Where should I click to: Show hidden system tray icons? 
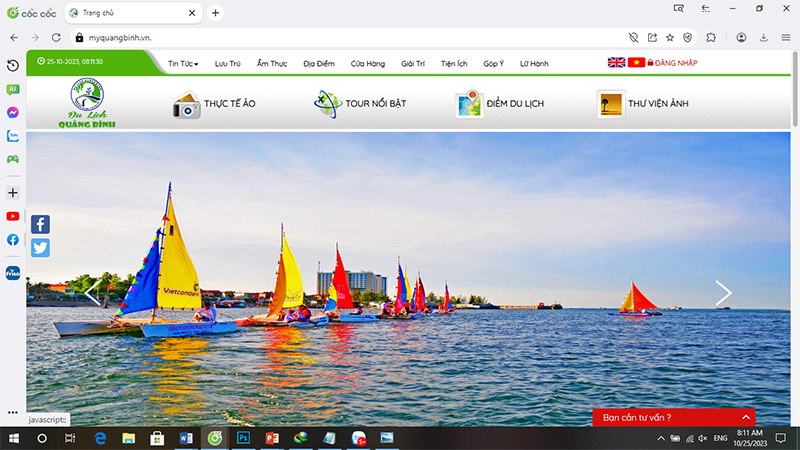[x=661, y=438]
